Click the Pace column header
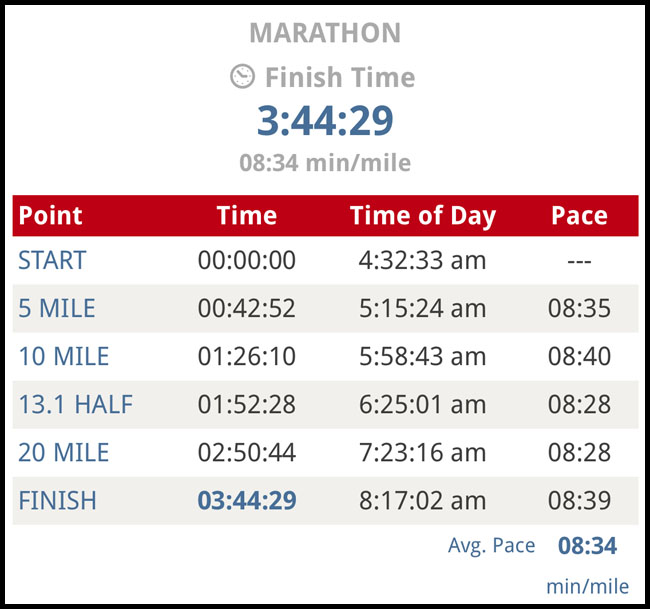Image resolution: width=650 pixels, height=609 pixels. pos(579,216)
